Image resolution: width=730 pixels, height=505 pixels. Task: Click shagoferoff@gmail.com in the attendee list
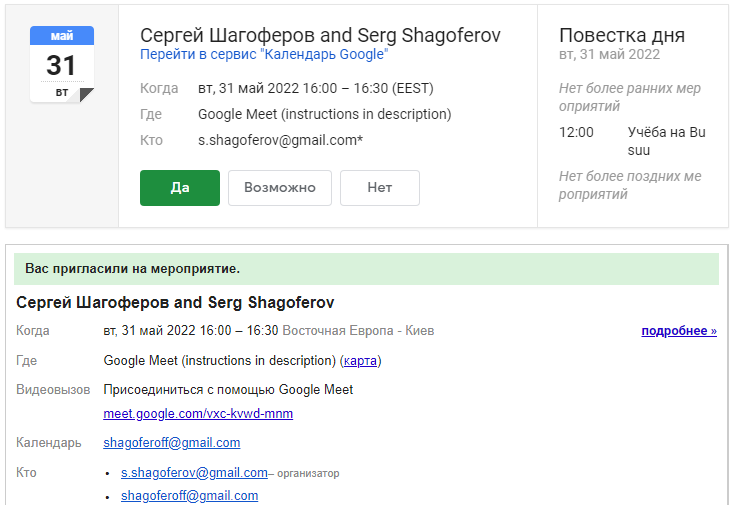pos(189,496)
